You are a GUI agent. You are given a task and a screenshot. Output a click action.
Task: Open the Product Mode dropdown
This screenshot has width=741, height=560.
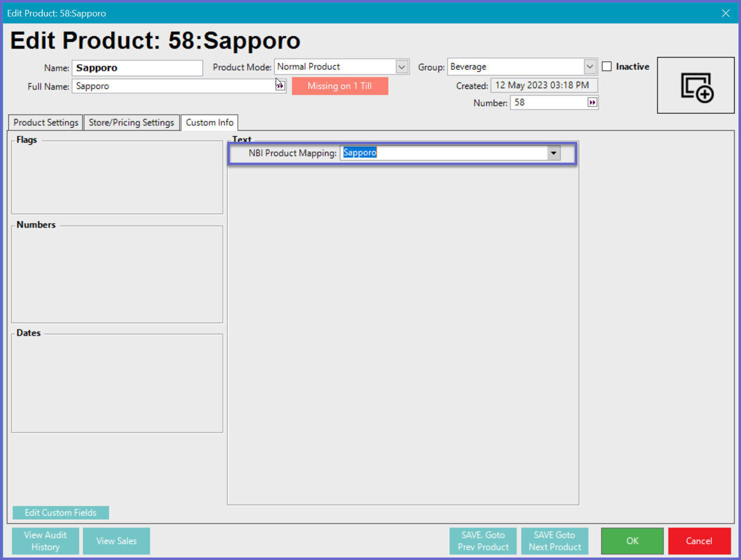[402, 67]
